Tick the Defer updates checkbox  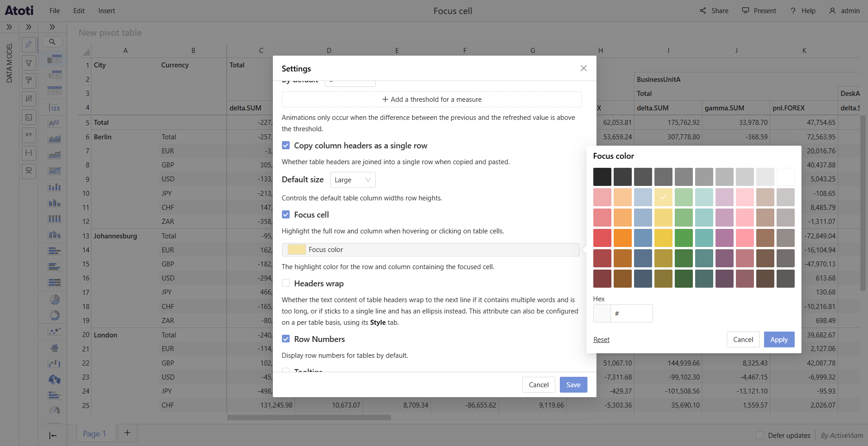tap(759, 435)
